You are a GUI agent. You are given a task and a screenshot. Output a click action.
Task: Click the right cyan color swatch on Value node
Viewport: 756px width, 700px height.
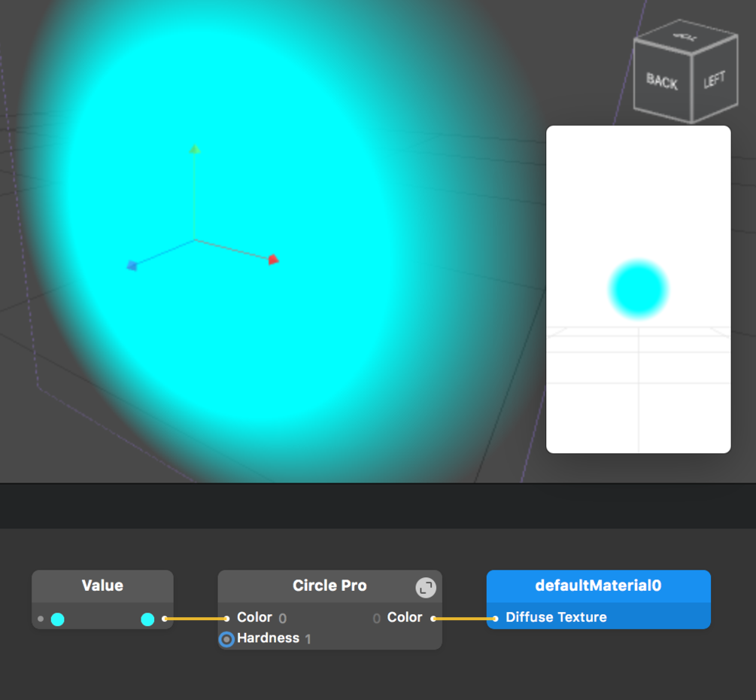tap(147, 618)
